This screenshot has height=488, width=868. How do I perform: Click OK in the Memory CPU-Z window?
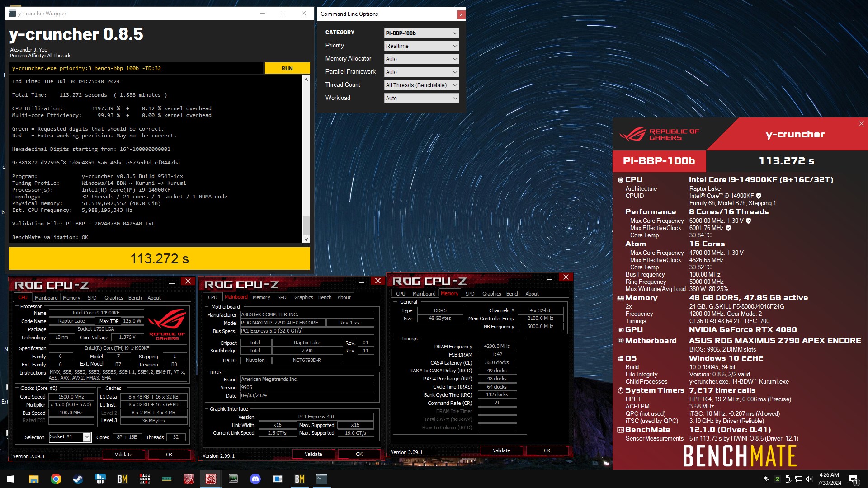tap(547, 450)
